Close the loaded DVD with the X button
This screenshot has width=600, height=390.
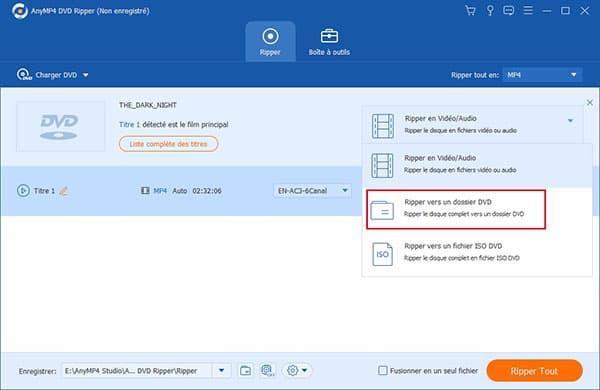click(x=590, y=102)
